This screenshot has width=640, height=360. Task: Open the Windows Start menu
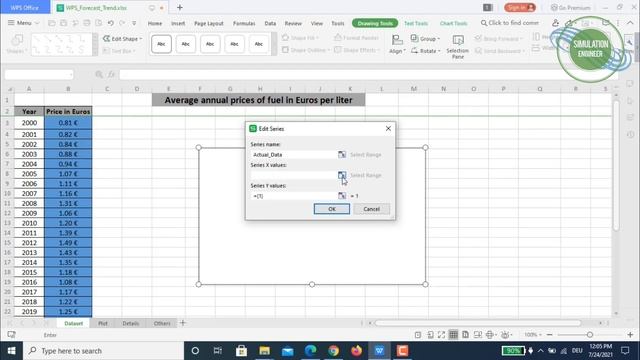pos(11,351)
